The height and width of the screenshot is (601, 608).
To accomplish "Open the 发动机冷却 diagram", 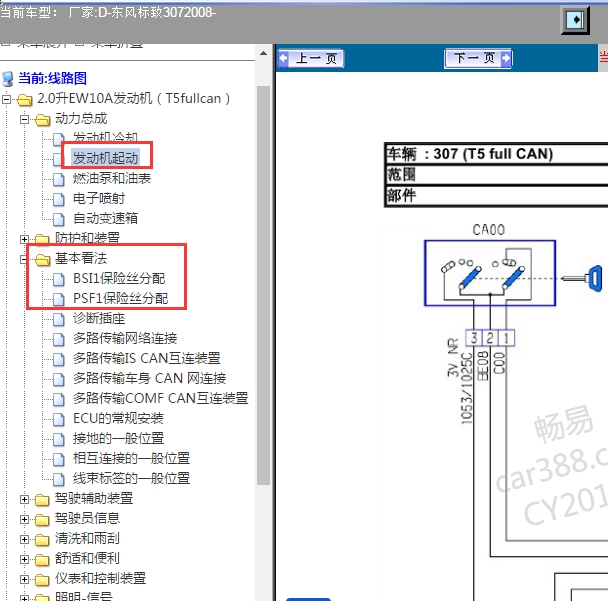I will [x=105, y=138].
